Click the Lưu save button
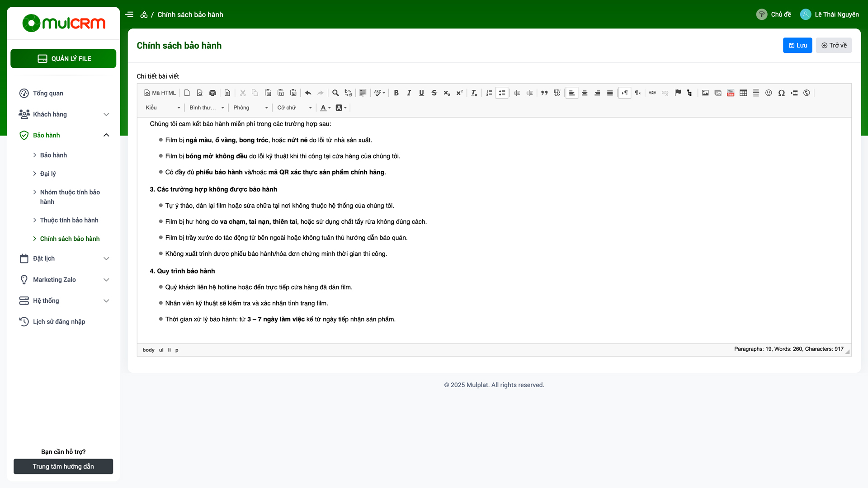Screen dimensions: 868x488 pos(797,45)
